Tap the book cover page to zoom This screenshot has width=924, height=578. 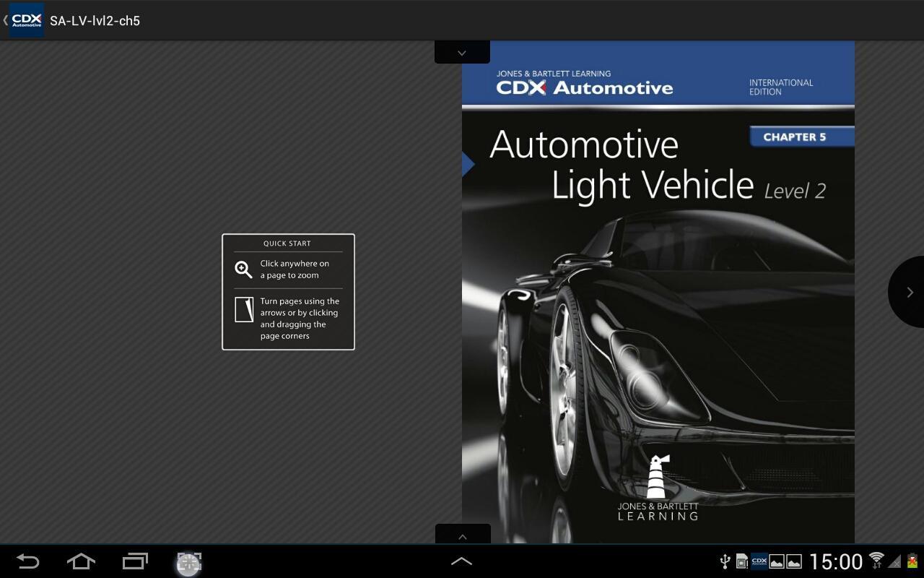coord(658,292)
